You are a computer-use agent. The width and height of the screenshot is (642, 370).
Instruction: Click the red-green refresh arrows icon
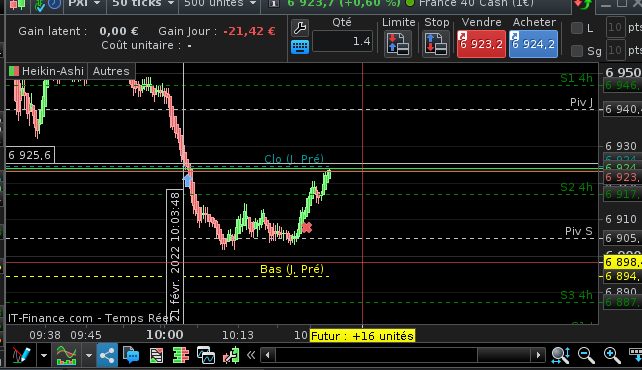coord(583,5)
